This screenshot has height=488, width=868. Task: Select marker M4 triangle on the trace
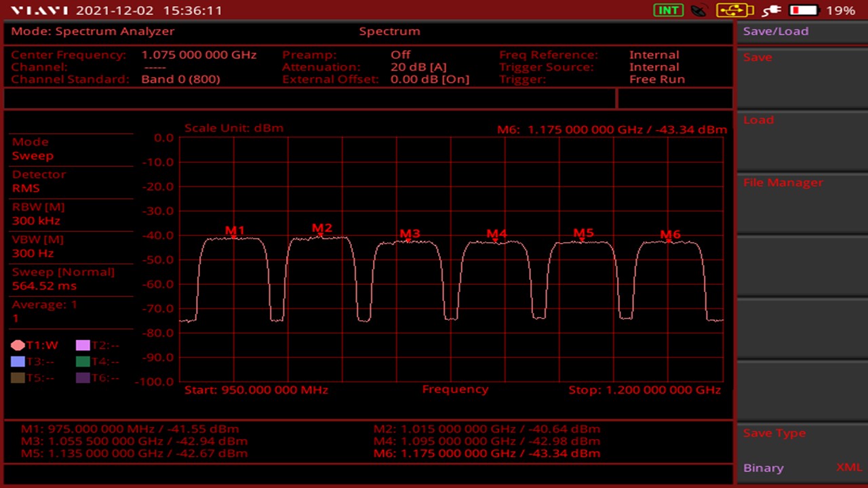click(x=496, y=239)
